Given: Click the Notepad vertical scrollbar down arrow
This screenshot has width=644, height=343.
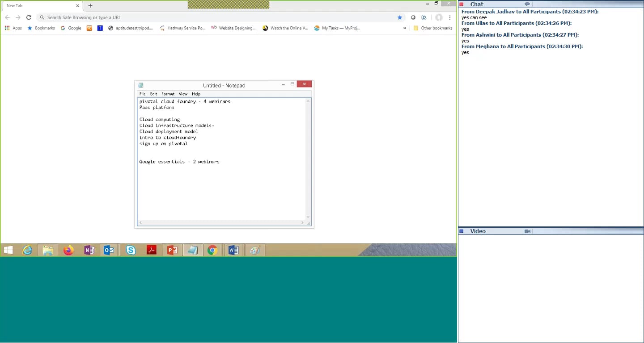Looking at the screenshot, I should pos(308,217).
